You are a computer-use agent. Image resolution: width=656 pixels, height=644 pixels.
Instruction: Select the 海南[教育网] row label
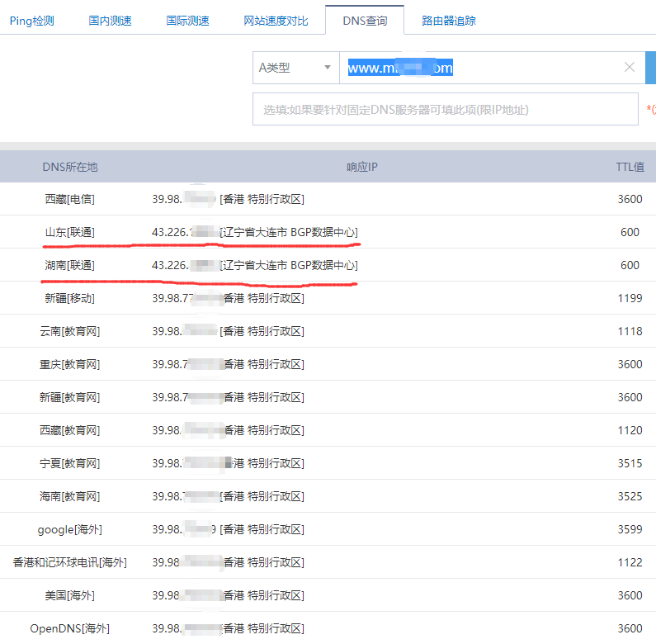click(x=70, y=496)
